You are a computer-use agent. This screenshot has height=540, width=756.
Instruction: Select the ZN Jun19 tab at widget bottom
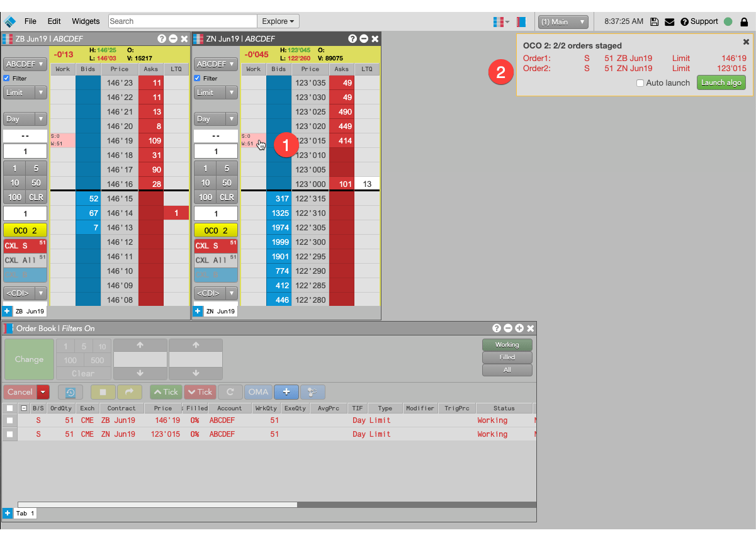click(x=220, y=311)
